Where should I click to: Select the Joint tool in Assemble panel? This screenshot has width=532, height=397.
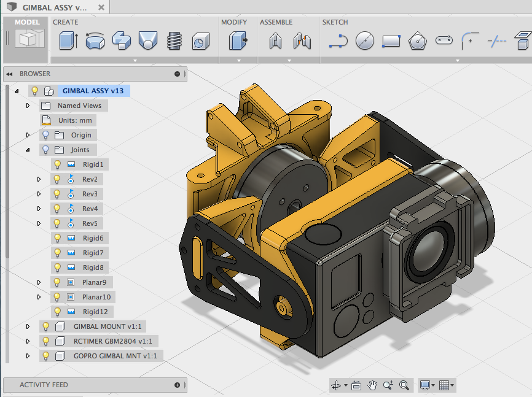(x=275, y=40)
